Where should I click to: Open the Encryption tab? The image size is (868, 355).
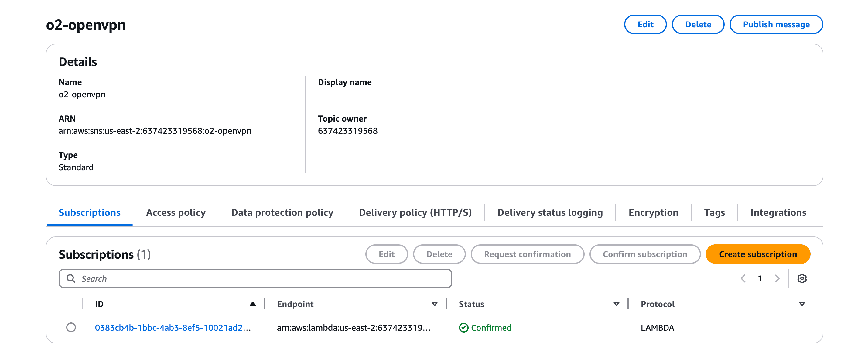(x=653, y=212)
